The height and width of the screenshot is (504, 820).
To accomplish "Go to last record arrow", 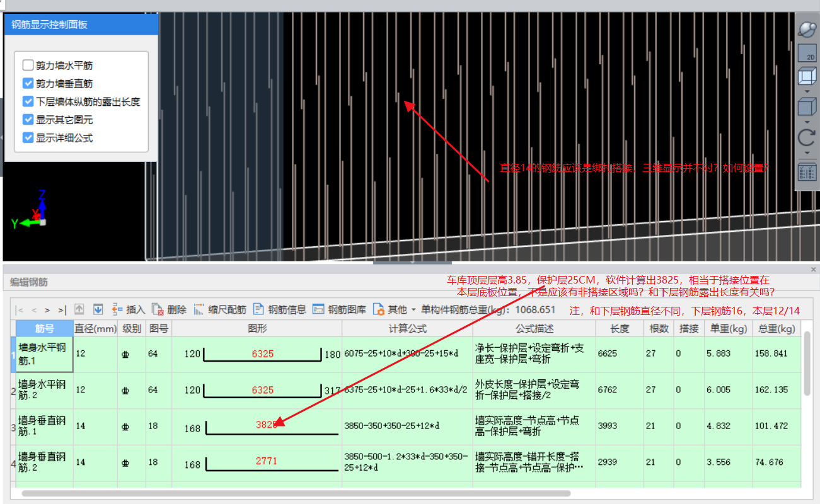I will pos(61,310).
